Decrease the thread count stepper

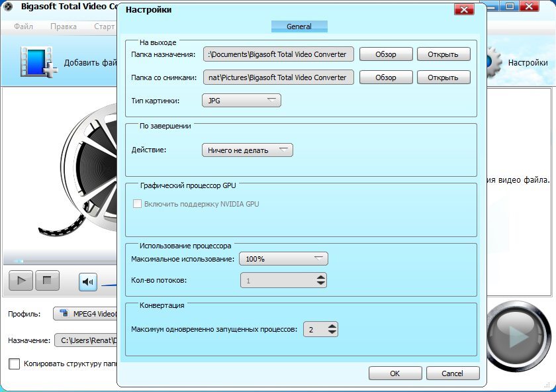click(x=321, y=283)
